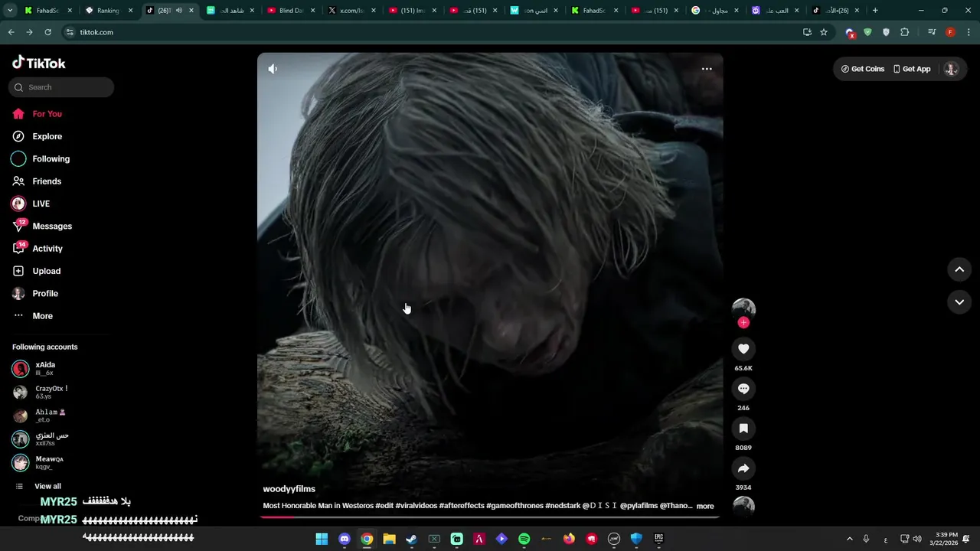Go back in the browser
The width and height of the screenshot is (980, 551).
tap(11, 32)
